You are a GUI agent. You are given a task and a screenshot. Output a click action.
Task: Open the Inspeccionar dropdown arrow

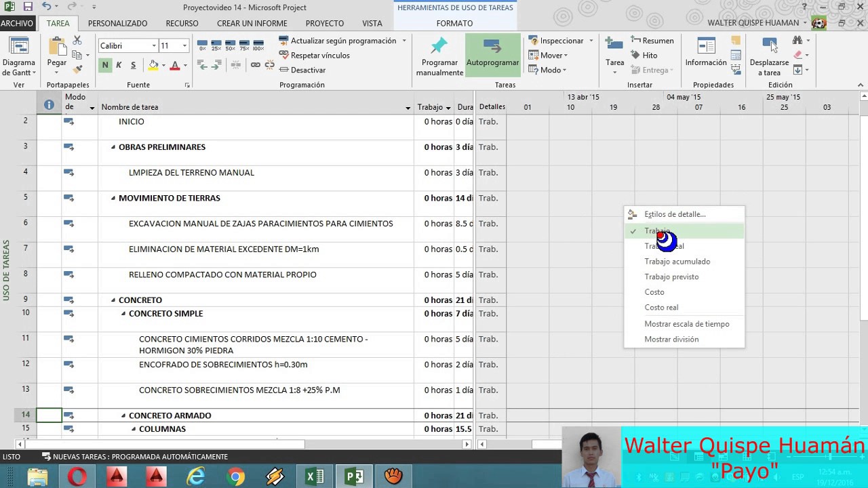click(x=591, y=41)
